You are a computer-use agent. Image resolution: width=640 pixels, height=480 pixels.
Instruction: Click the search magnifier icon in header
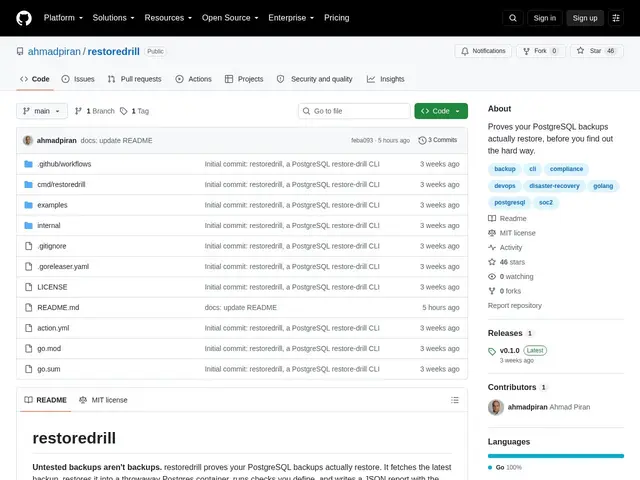tap(513, 18)
